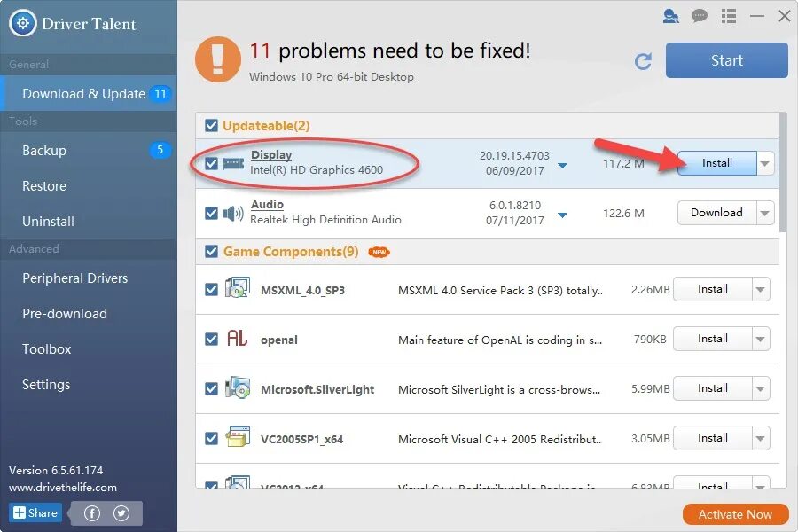Screen dimensions: 798x532
Task: Click the blue Start button
Action: tap(727, 60)
